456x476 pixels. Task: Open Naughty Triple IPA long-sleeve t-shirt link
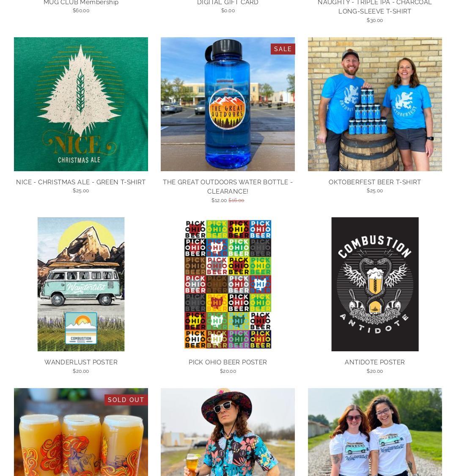pyautogui.click(x=375, y=7)
